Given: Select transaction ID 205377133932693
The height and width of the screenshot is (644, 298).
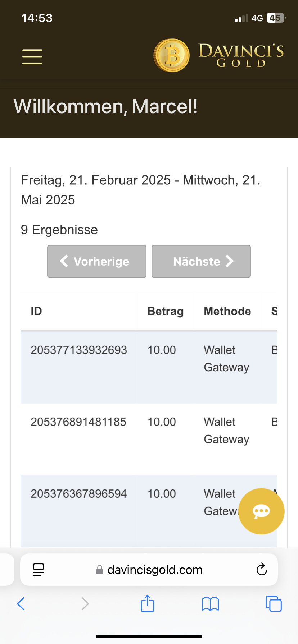Looking at the screenshot, I should coord(79,350).
